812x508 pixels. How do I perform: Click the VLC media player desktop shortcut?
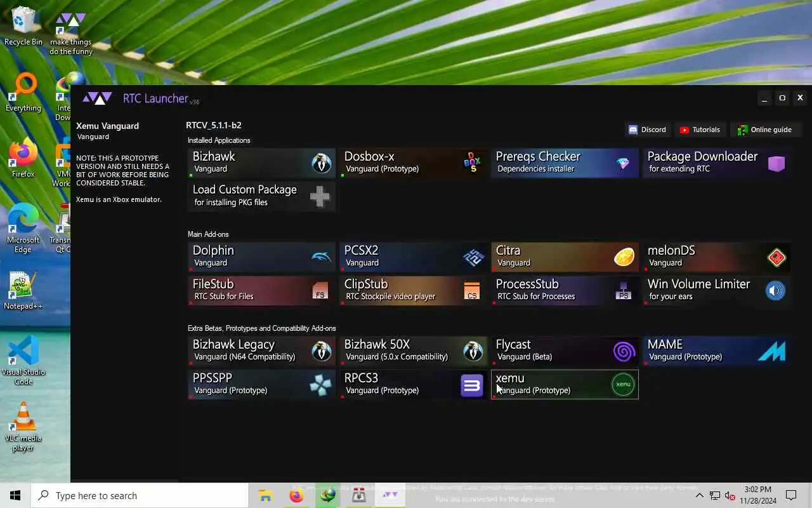23,427
